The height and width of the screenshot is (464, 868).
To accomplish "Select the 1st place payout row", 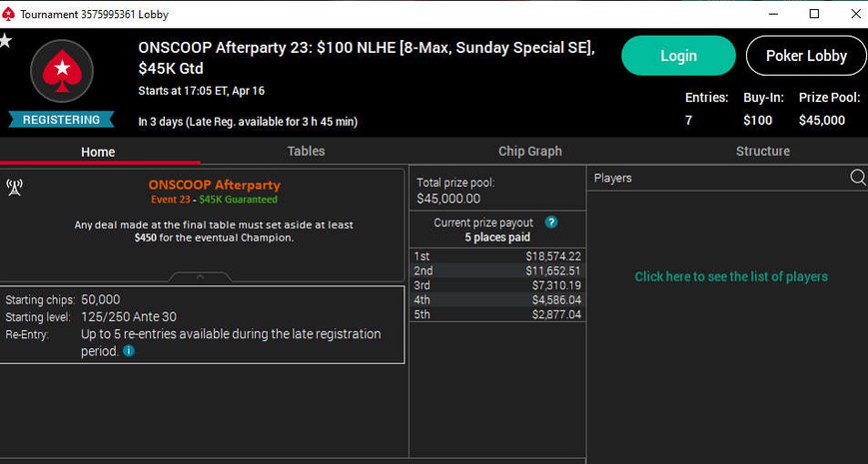I will coord(497,256).
